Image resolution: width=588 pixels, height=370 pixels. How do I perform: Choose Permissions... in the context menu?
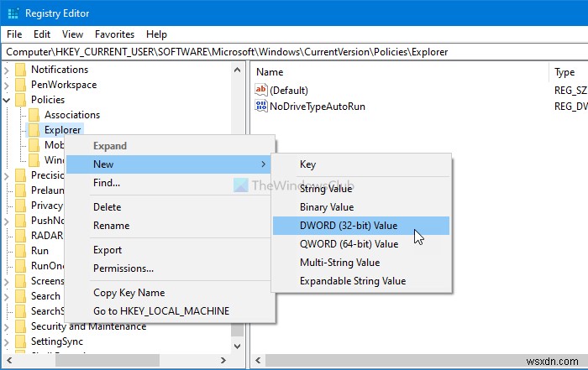(x=170, y=268)
